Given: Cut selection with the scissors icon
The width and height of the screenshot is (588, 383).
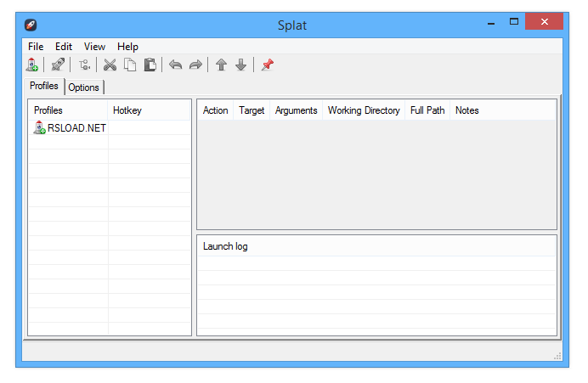Looking at the screenshot, I should (x=110, y=65).
